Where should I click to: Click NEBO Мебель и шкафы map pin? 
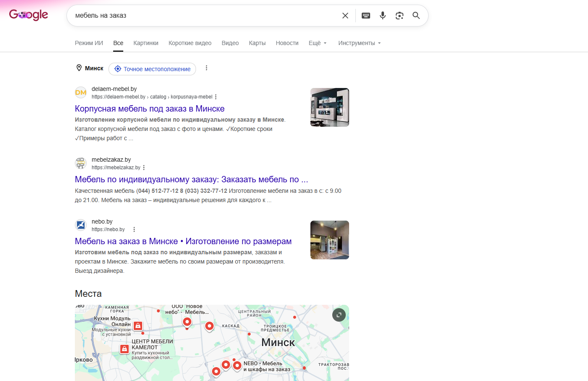pyautogui.click(x=237, y=365)
